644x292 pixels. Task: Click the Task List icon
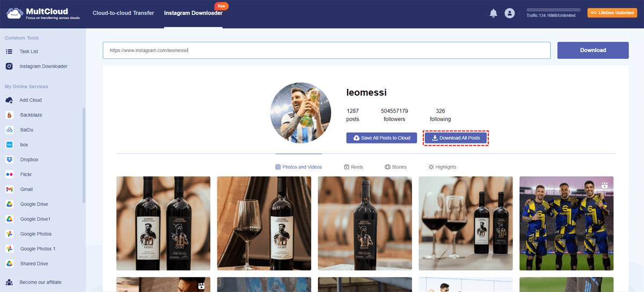[x=9, y=51]
